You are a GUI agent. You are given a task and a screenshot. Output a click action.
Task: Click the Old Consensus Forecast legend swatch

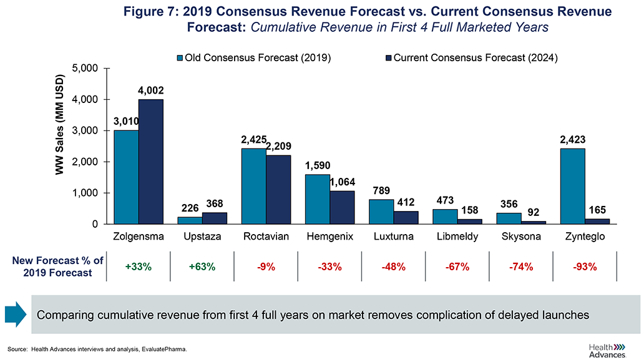tap(180, 58)
